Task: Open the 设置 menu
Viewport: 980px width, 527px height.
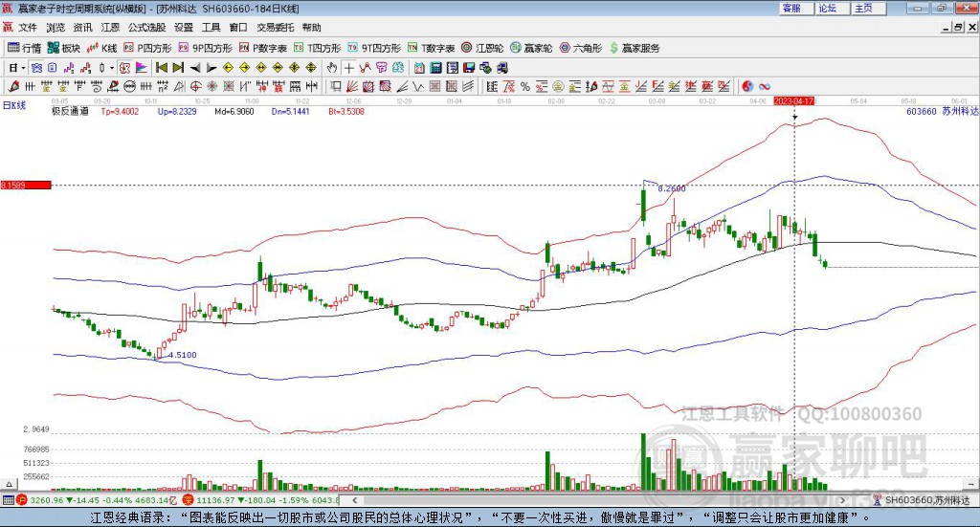Action: pyautogui.click(x=184, y=28)
